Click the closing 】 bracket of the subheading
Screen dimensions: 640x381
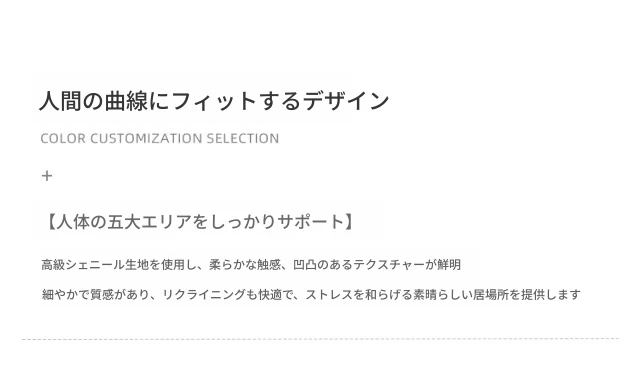[x=349, y=222]
